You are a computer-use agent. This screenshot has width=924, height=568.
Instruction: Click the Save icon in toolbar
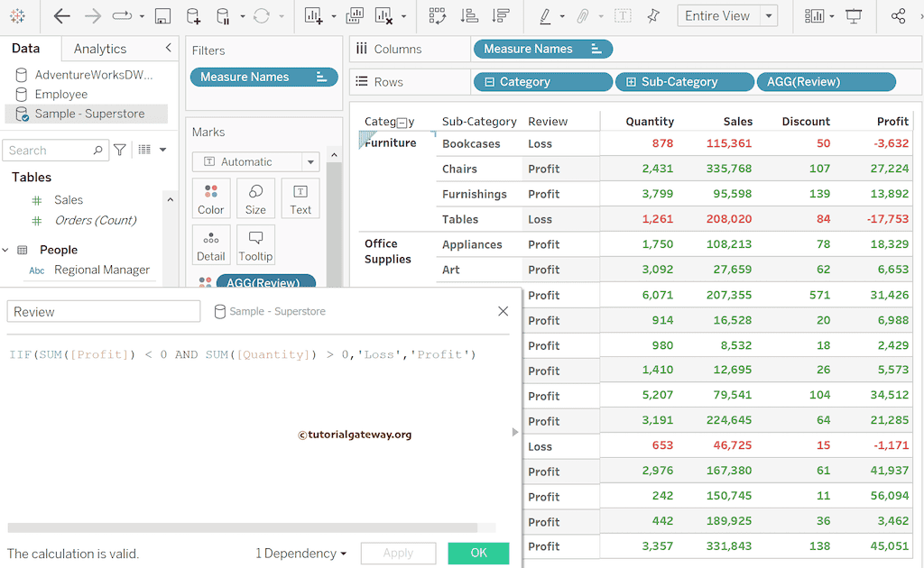click(162, 16)
